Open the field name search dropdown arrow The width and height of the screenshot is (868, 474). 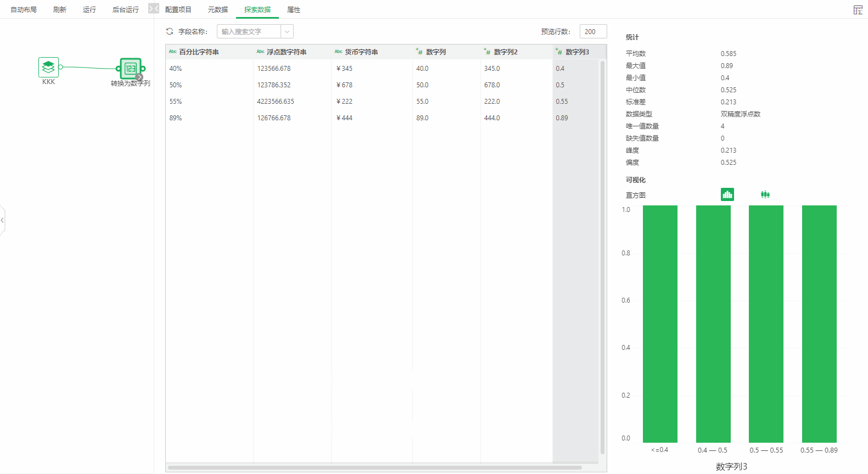287,32
